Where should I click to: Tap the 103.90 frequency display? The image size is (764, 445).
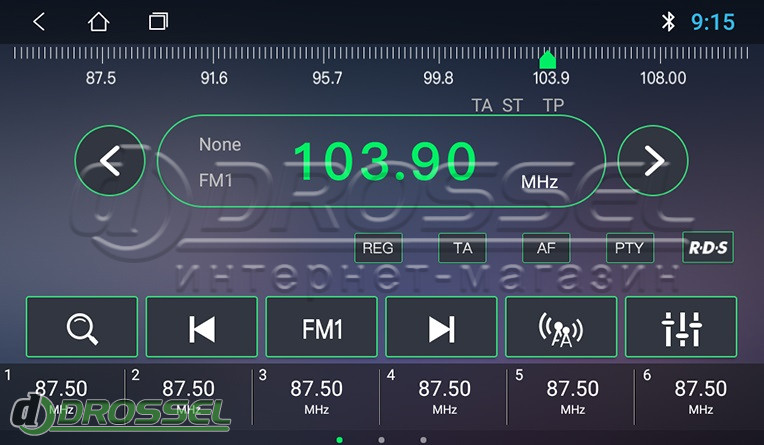383,160
